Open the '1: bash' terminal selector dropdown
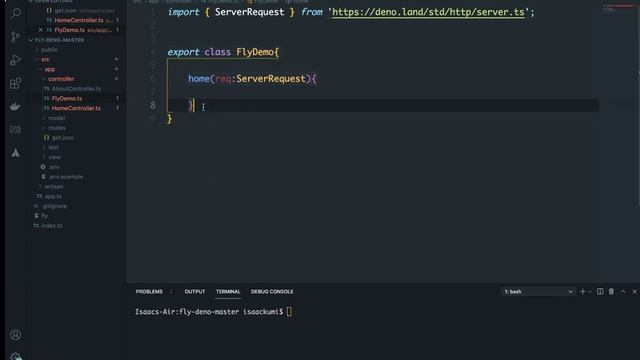640x360 pixels. click(538, 291)
